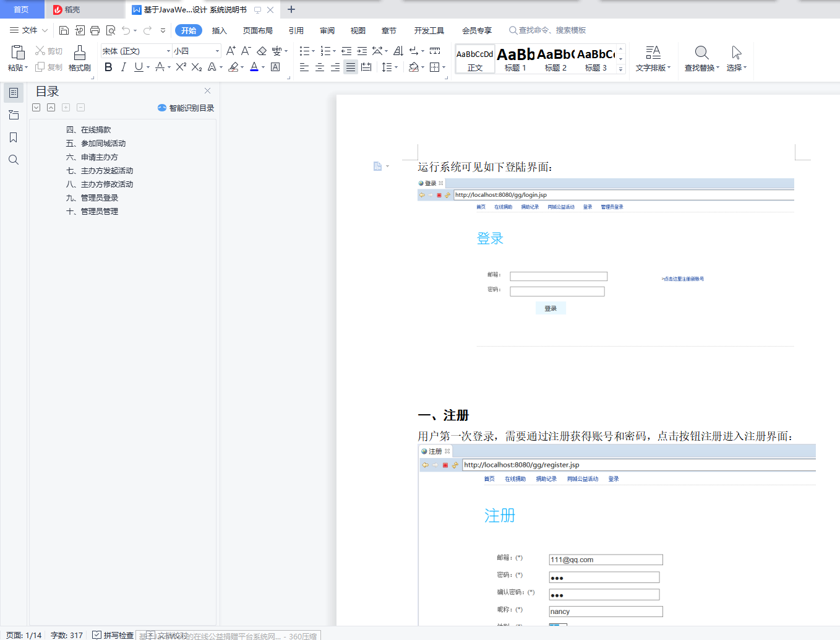Click the 选择 select button

736,59
